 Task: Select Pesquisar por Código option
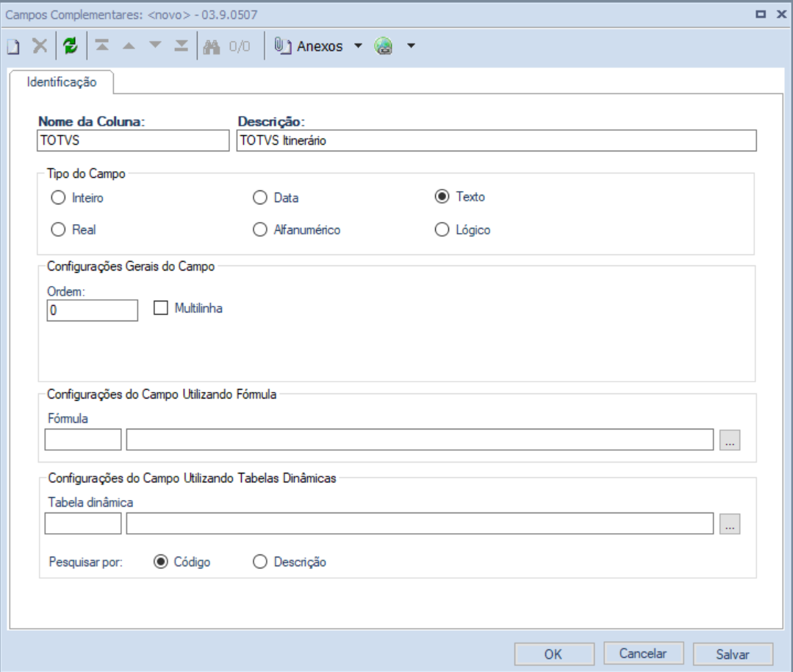pyautogui.click(x=182, y=562)
